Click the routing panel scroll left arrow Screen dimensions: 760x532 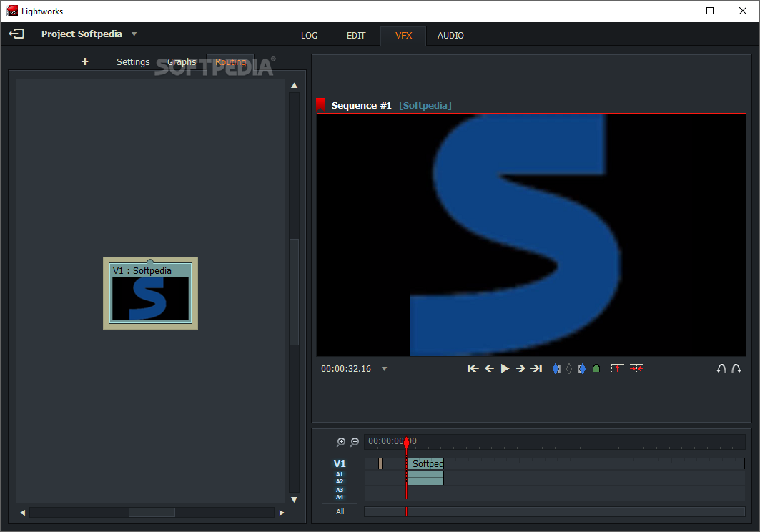22,513
